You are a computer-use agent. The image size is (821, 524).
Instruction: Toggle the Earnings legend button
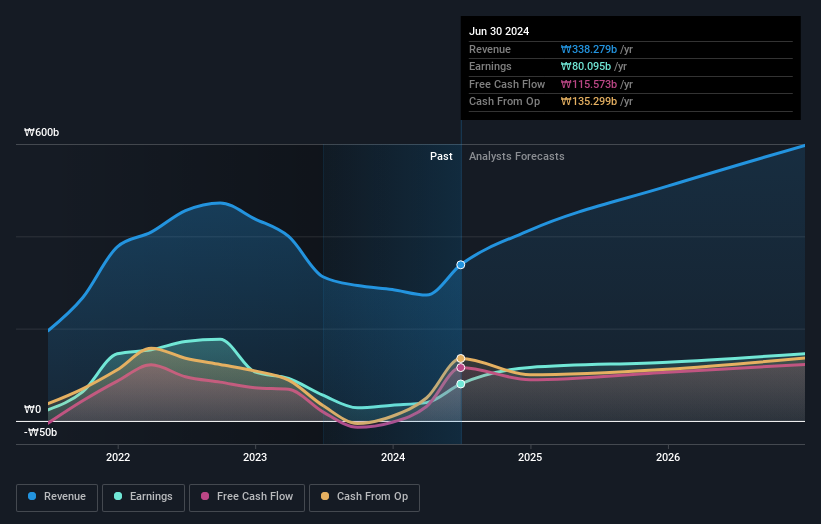tap(143, 497)
